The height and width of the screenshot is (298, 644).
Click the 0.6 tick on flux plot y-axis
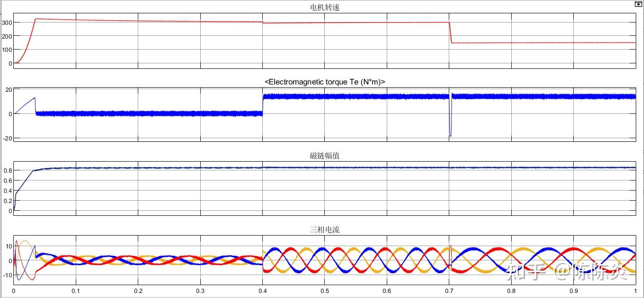(x=7, y=180)
